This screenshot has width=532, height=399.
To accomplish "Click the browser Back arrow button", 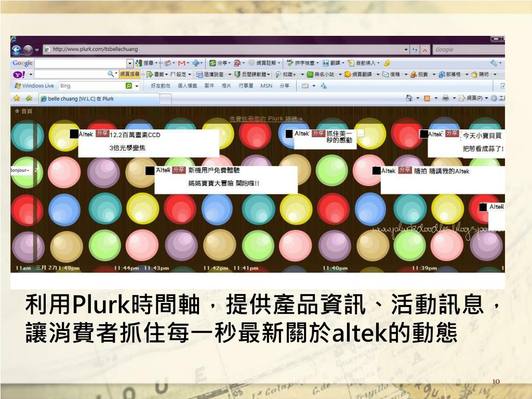I will click(x=16, y=50).
